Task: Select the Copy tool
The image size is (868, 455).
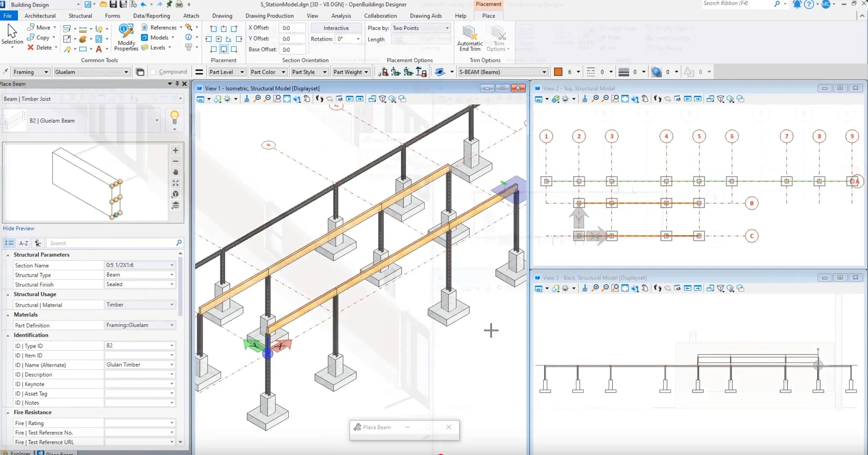Action: coord(41,38)
